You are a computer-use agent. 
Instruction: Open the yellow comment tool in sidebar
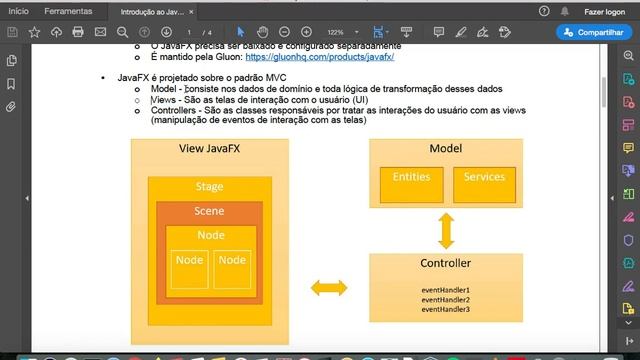(x=628, y=148)
